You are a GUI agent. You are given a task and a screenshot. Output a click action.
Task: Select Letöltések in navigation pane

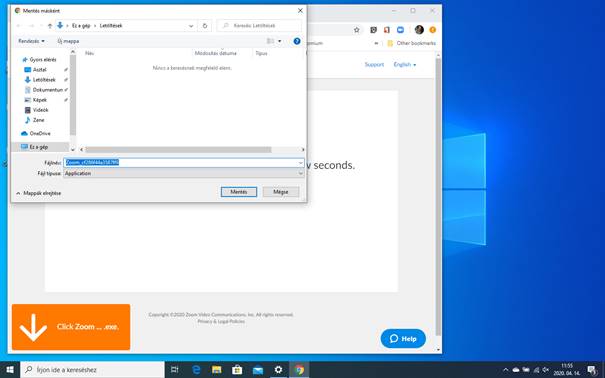(x=44, y=79)
